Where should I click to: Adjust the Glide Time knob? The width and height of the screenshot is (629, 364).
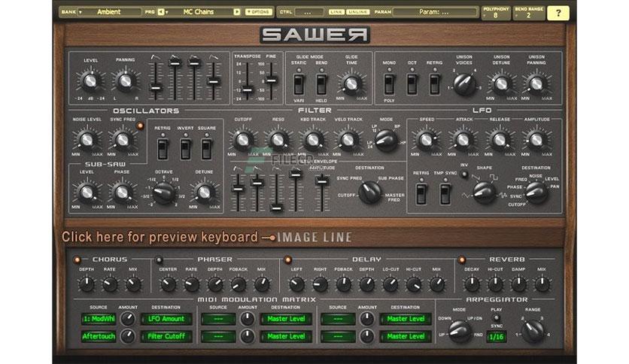[x=351, y=83]
